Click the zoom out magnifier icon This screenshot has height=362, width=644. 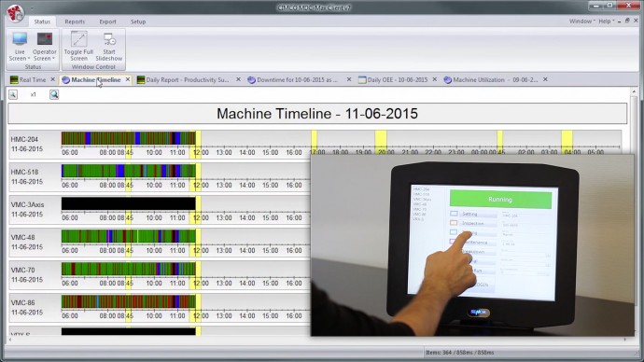tap(13, 95)
